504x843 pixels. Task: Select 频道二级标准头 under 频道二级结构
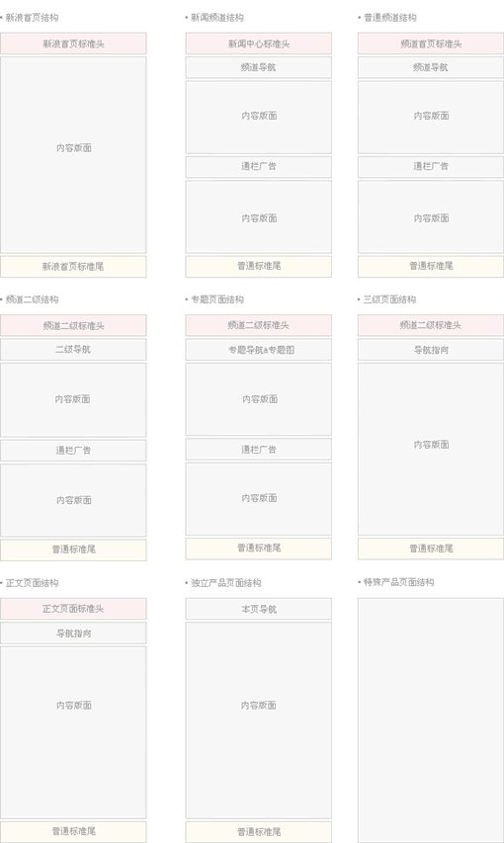click(73, 325)
